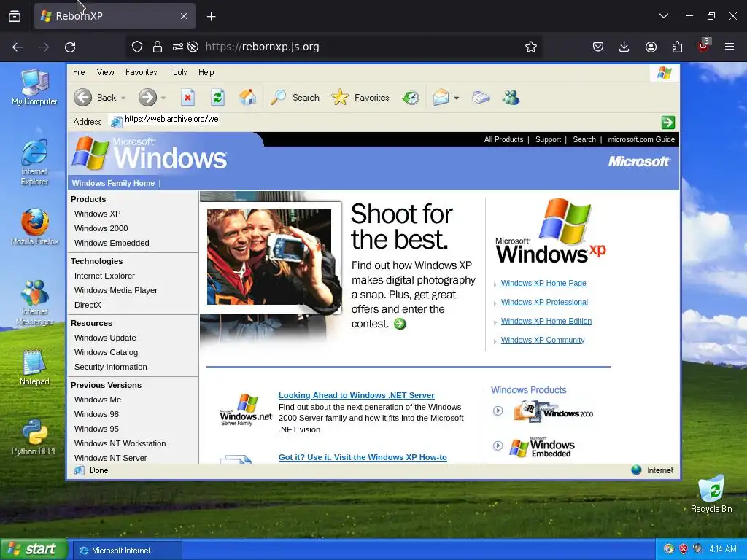Click the Firefox URL bar
This screenshot has height=560, width=747.
click(333, 47)
